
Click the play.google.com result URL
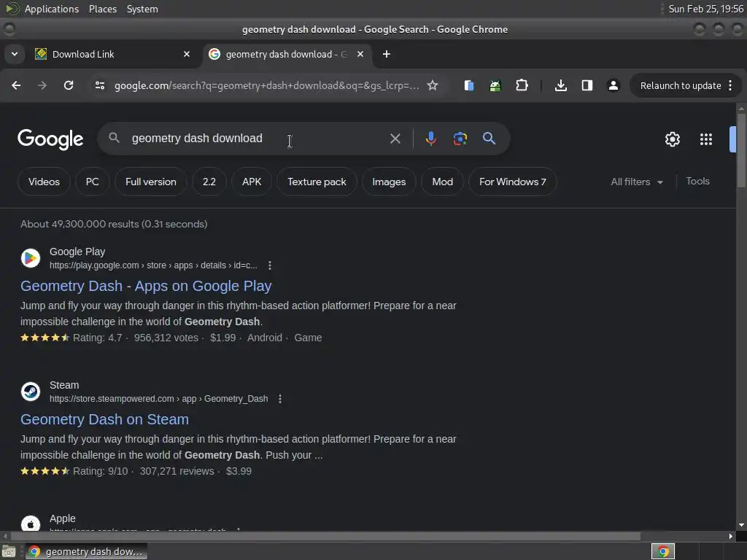153,265
